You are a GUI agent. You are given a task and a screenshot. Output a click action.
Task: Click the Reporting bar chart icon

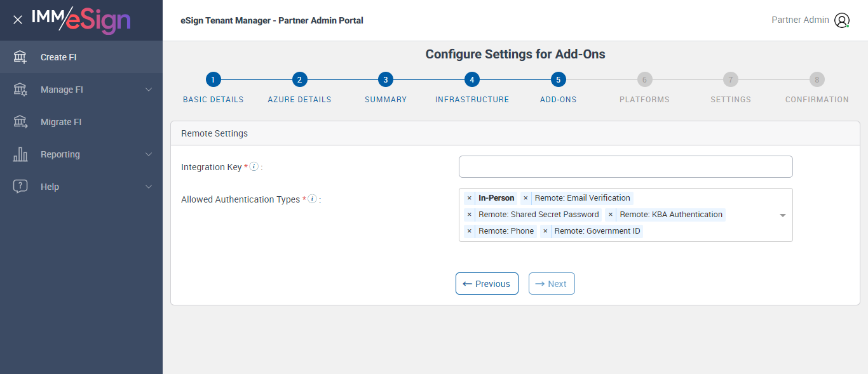(x=20, y=154)
